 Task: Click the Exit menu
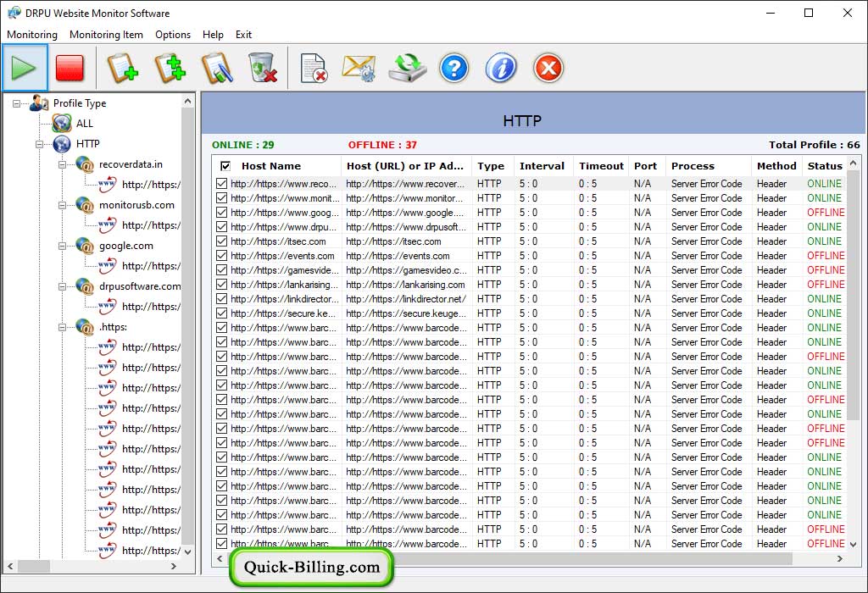[243, 34]
